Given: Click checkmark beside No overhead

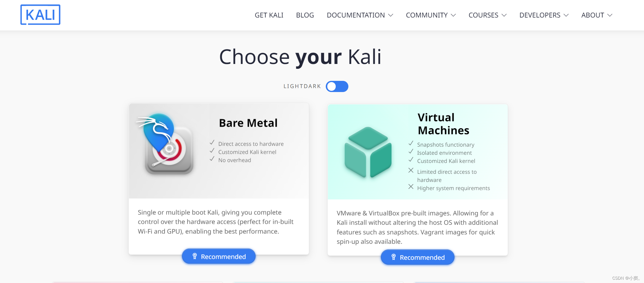Looking at the screenshot, I should 212,159.
